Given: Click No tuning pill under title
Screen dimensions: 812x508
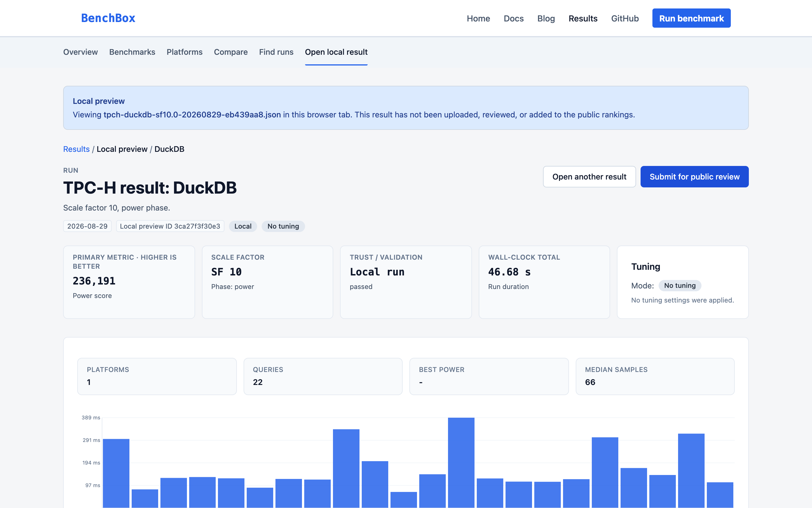Looking at the screenshot, I should [283, 226].
